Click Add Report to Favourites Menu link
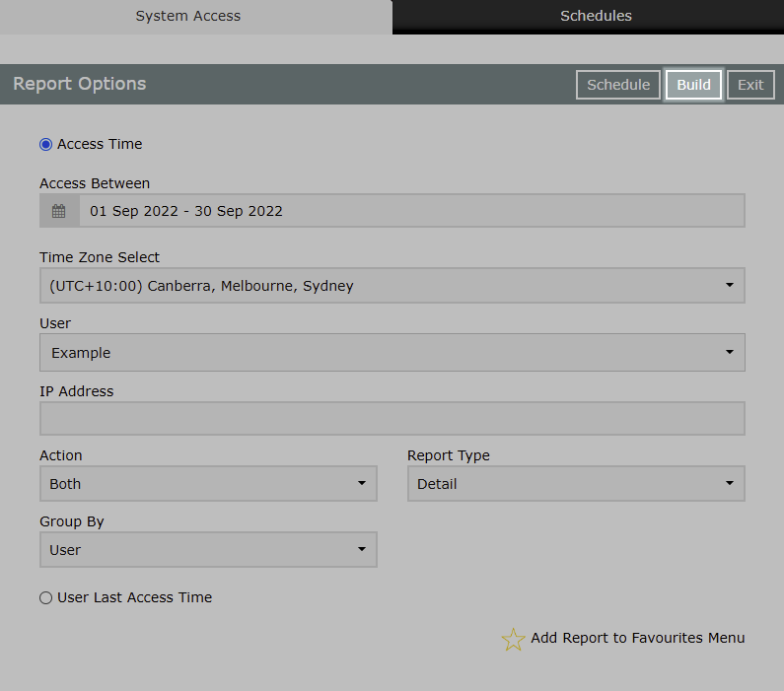 637,638
